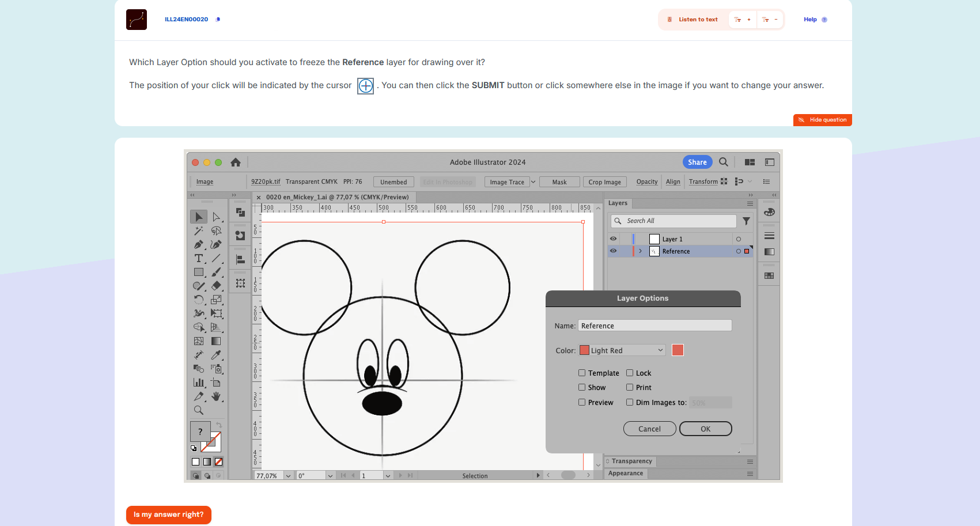This screenshot has width=980, height=526.
Task: Open the Layers panel menu
Action: (x=750, y=203)
